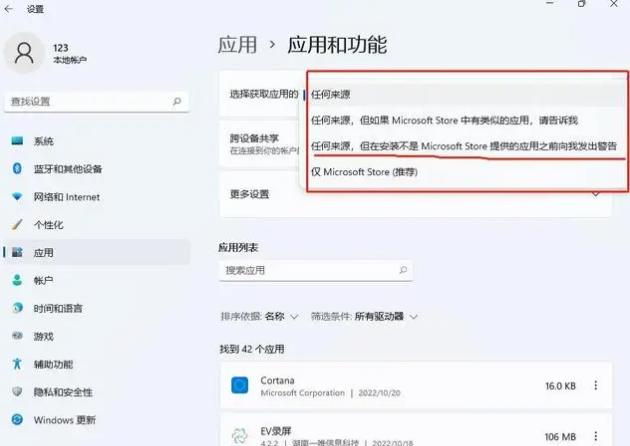Click the 16.0 KB size value

560,386
